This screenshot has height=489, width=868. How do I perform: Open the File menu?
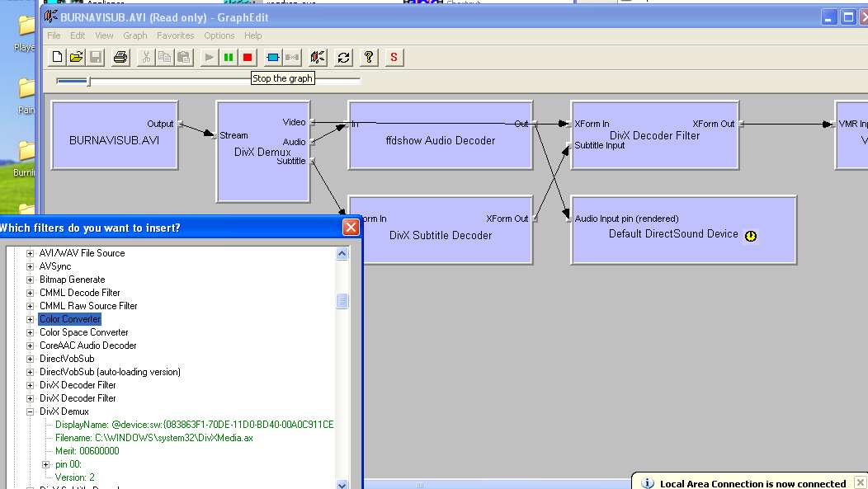point(54,35)
